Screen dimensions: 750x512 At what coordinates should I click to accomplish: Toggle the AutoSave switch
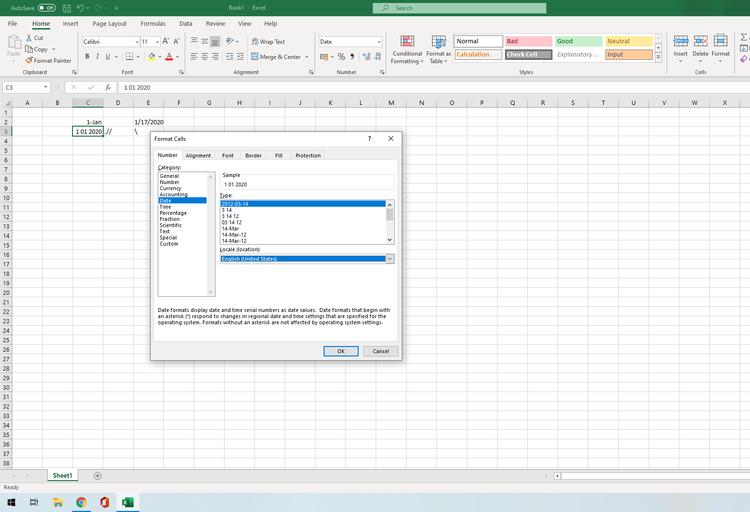(x=47, y=8)
